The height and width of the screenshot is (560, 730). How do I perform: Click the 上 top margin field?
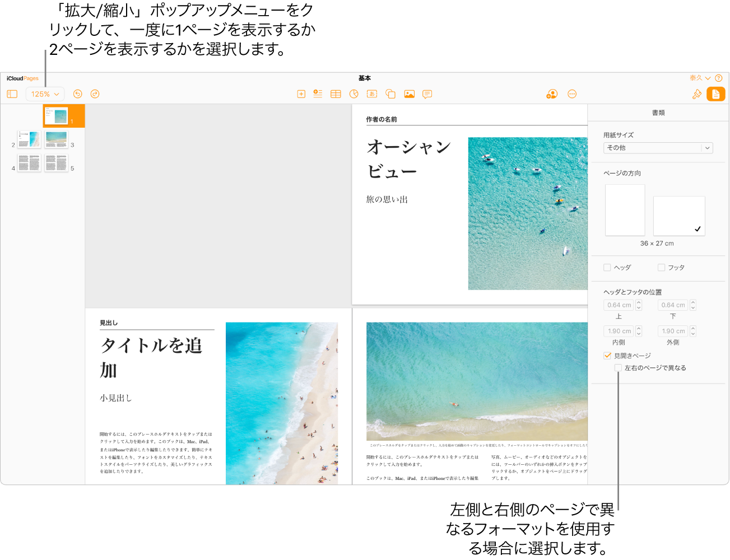[619, 305]
